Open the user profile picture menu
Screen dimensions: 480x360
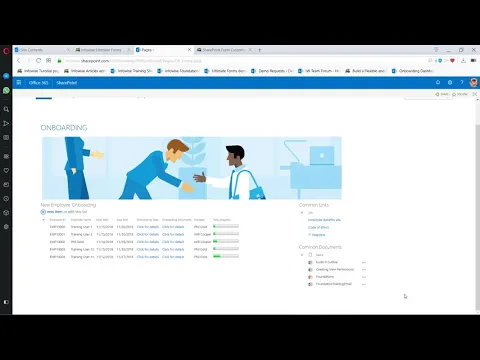[x=473, y=82]
